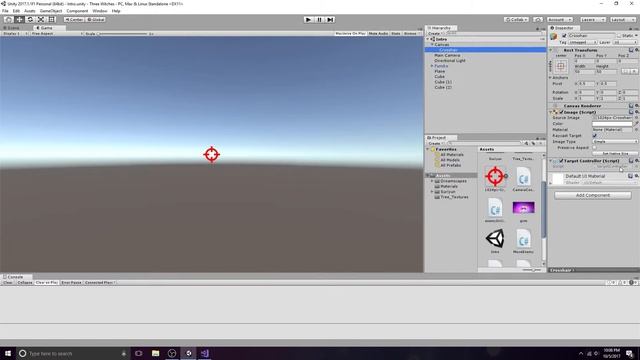Click the color eyedropper icon
The width and height of the screenshot is (640, 360).
636,124
